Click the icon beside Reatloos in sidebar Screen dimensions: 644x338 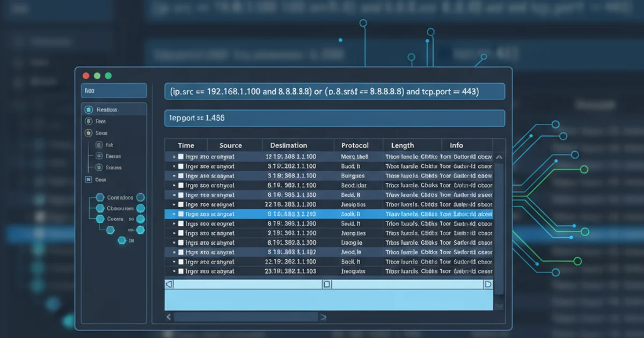pos(89,109)
